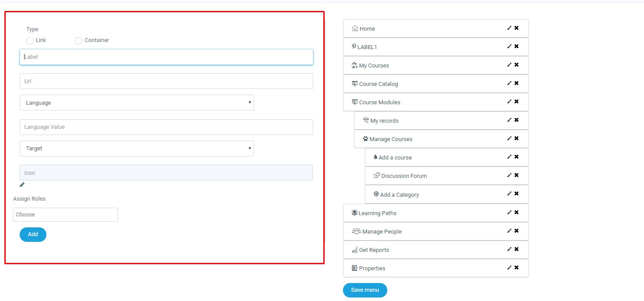This screenshot has height=301, width=644.
Task: Select the Link type radio button
Action: (30, 41)
